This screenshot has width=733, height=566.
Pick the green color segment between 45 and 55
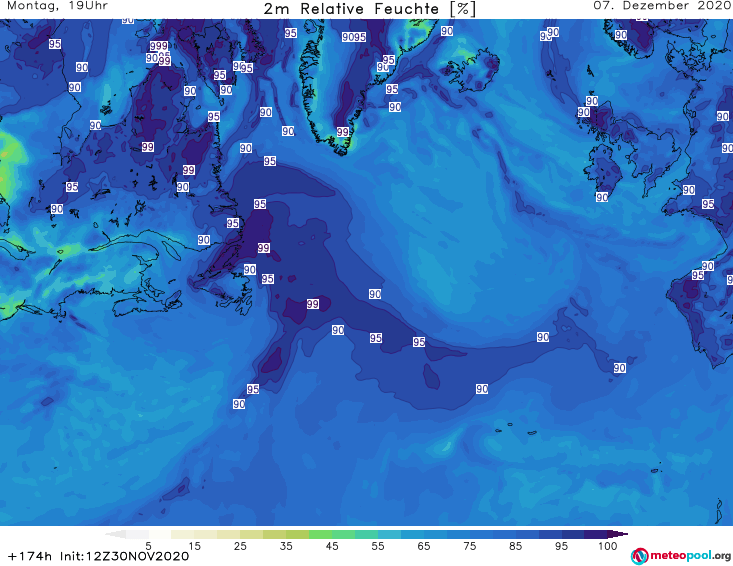pos(343,534)
